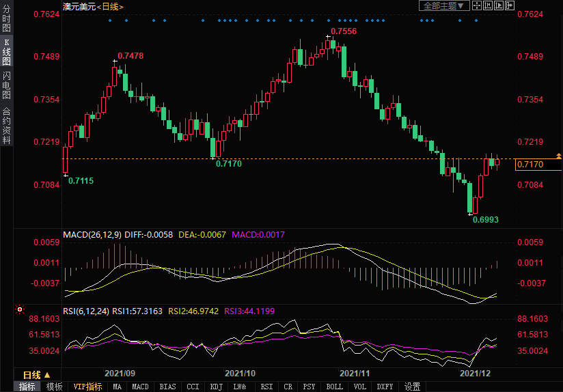Viewport: 563px width, 392px height.
Task: Open 合约资料 tab in left sidebar
Action: [x=6, y=126]
